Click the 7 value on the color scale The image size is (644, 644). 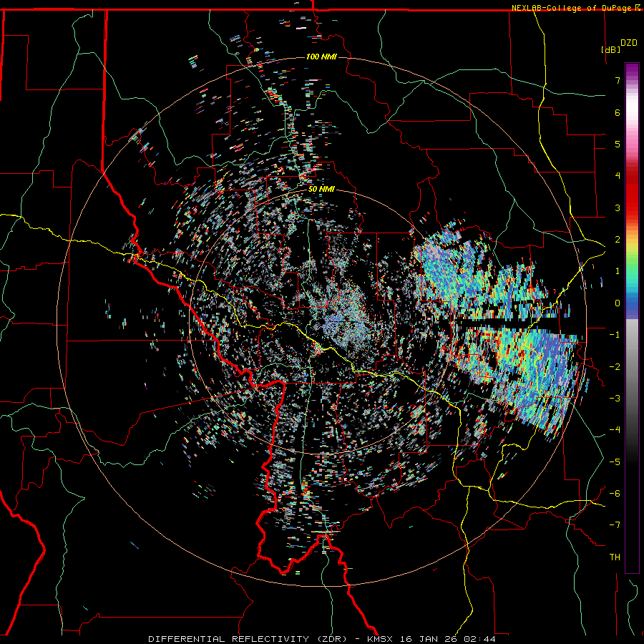618,80
